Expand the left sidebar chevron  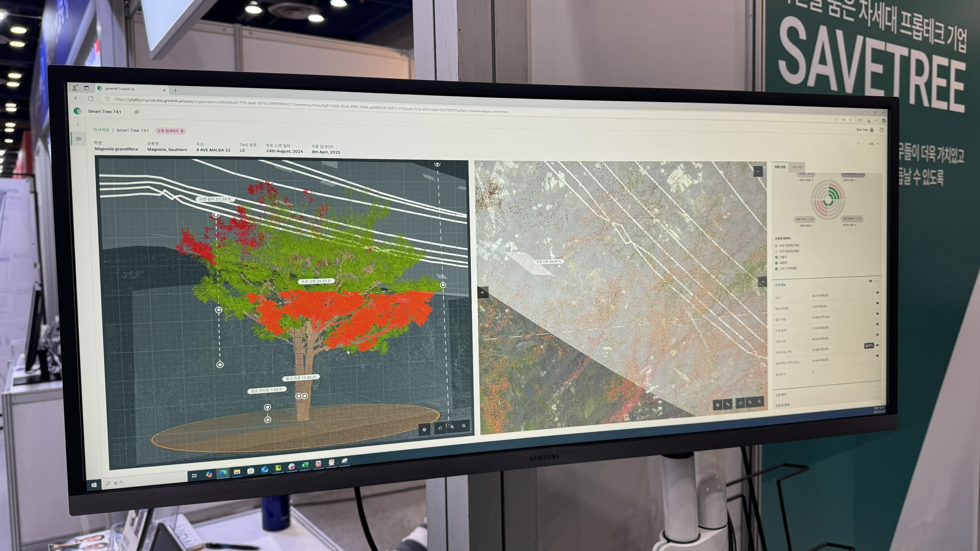coord(78,124)
